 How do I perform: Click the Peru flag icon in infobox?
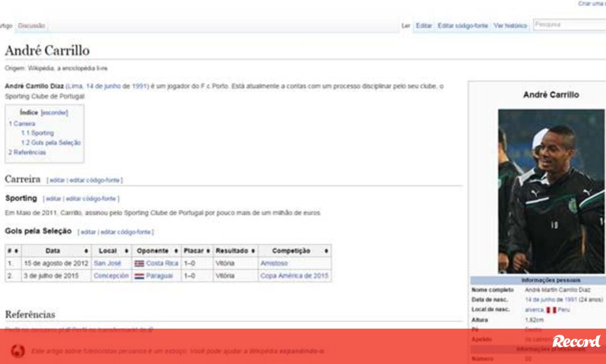551,309
